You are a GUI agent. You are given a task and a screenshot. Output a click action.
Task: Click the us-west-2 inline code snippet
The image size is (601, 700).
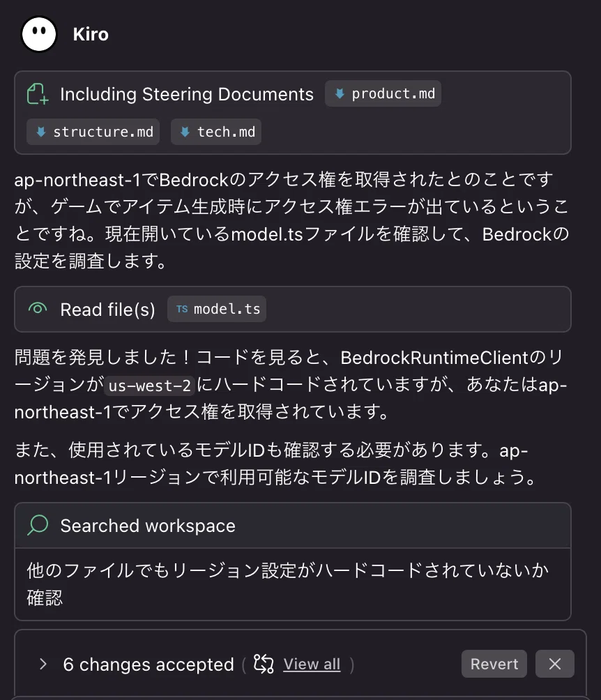pos(150,386)
